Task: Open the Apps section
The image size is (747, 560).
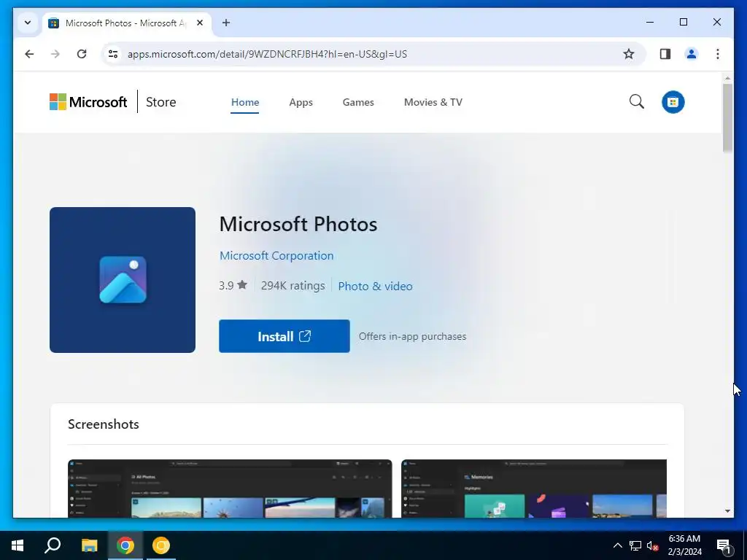Action: [301, 102]
